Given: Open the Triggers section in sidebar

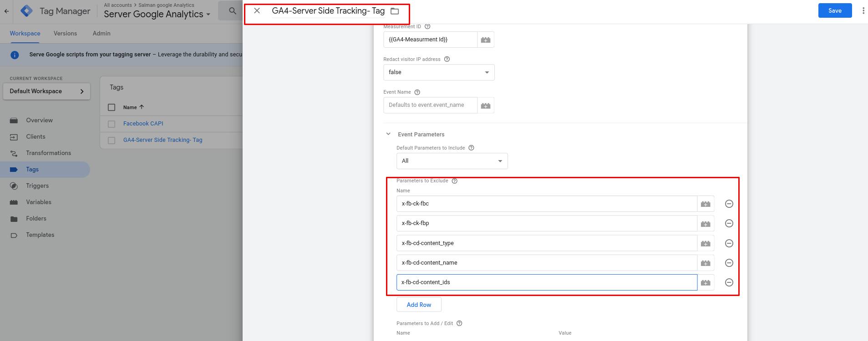Looking at the screenshot, I should 37,186.
